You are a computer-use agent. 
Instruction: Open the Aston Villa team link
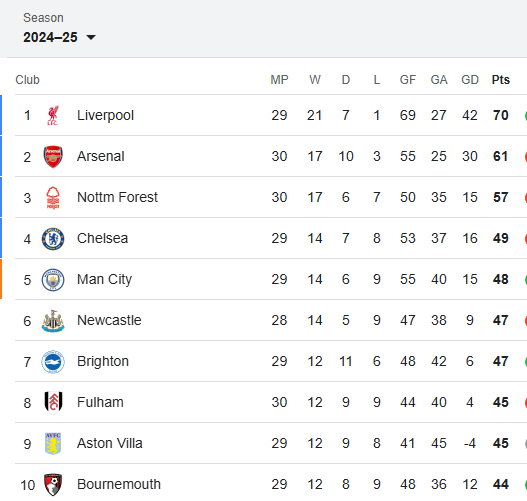coord(110,443)
